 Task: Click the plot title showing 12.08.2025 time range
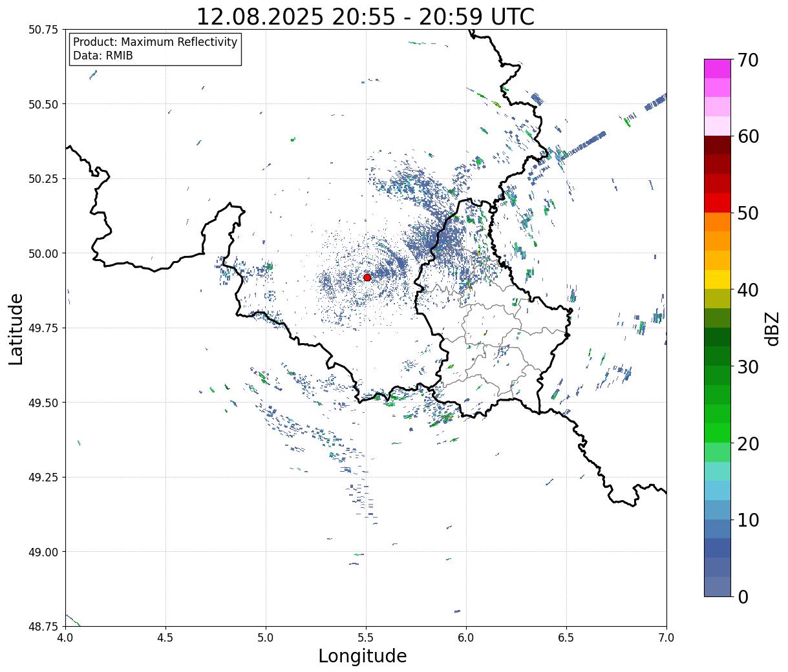[x=365, y=17]
